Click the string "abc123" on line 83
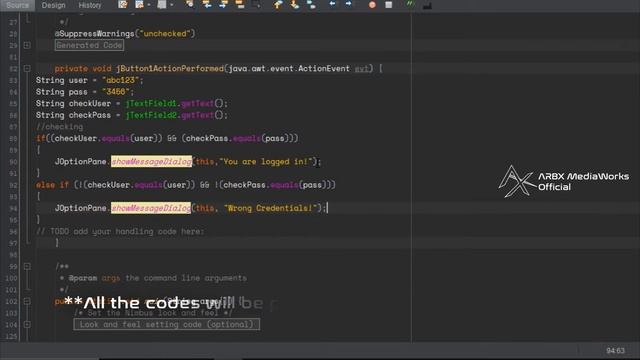This screenshot has height=360, width=640. click(120, 80)
